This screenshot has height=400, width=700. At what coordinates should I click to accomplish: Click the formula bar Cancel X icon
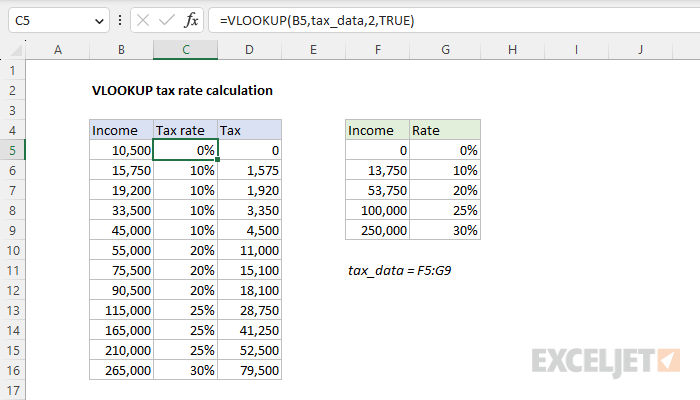pyautogui.click(x=143, y=21)
